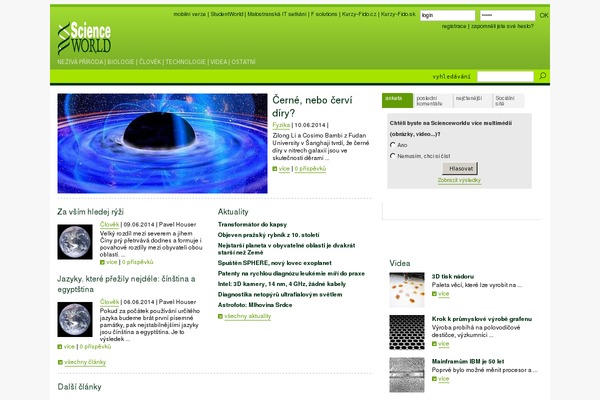
Task: Click the graphene honeycomb video thumbnail
Action: point(407,332)
